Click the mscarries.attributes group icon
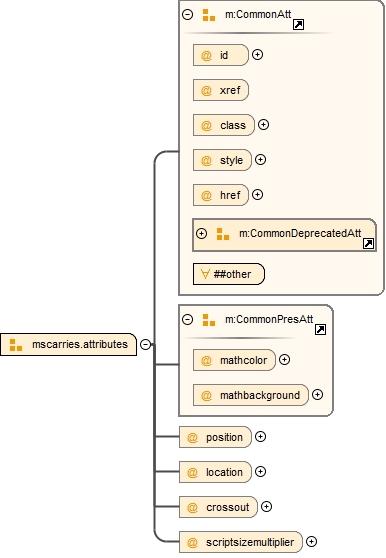 click(x=16, y=345)
